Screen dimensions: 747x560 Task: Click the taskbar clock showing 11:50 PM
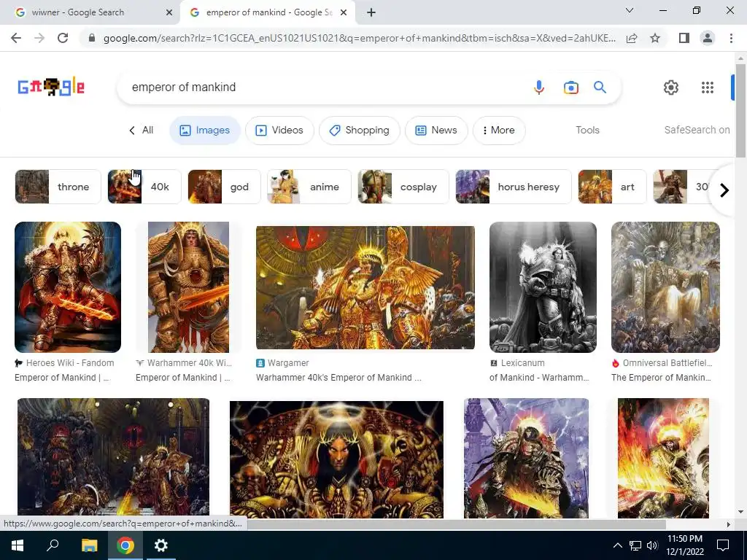(684, 545)
